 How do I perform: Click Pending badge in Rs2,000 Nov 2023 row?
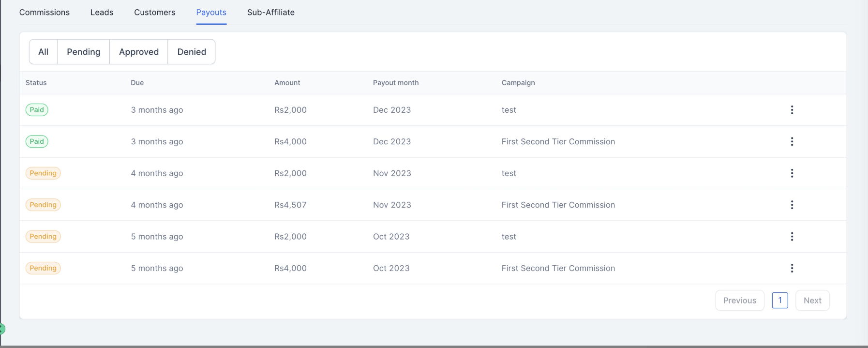click(x=43, y=173)
